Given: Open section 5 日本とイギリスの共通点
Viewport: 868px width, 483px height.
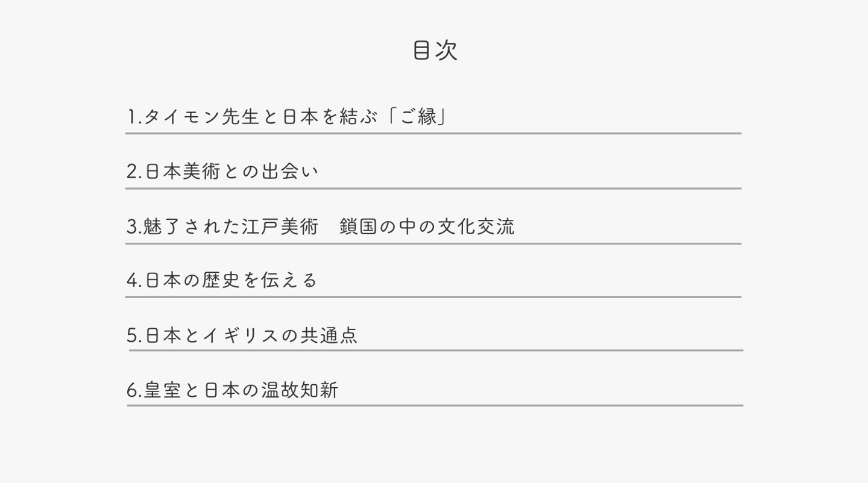Looking at the screenshot, I should click(242, 335).
